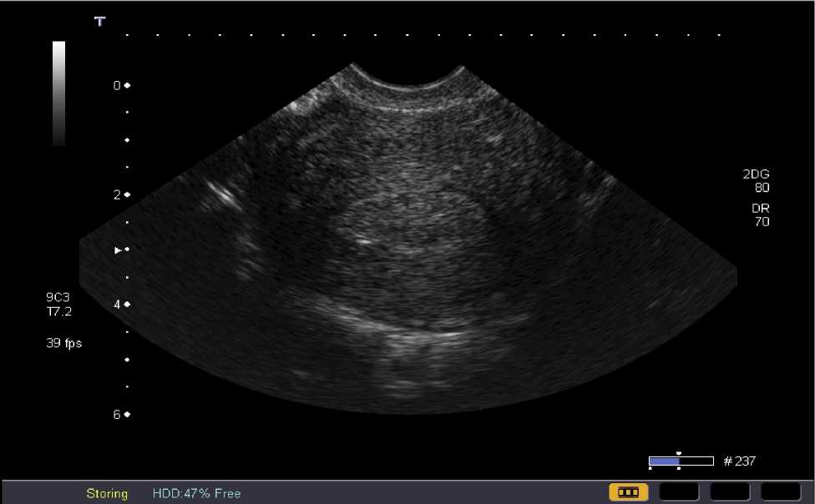The image size is (815, 504).
Task: Click the 6 cm depth scale marker
Action: (x=122, y=414)
